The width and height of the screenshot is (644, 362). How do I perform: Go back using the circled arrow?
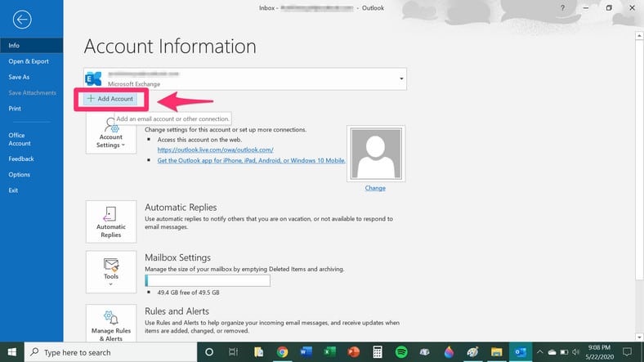tap(22, 20)
